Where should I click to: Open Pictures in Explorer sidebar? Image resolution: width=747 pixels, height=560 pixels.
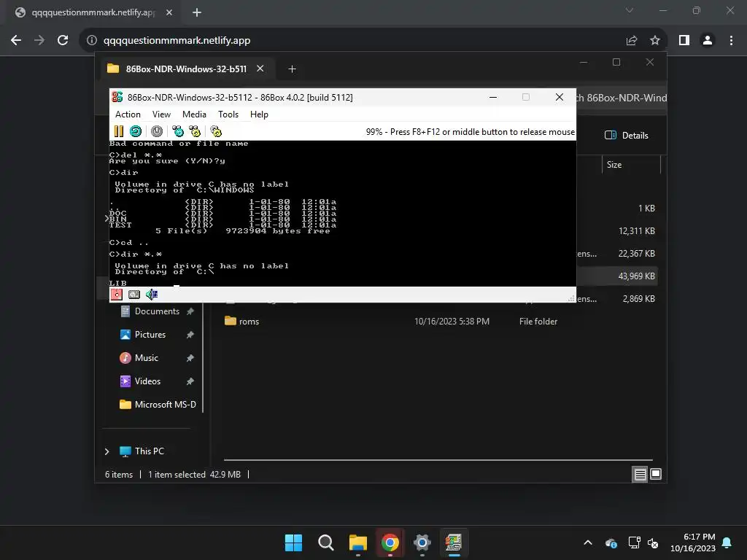click(150, 335)
